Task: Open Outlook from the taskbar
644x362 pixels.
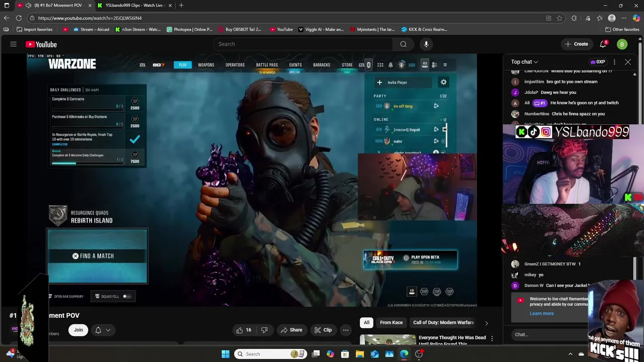Action: (x=375, y=354)
